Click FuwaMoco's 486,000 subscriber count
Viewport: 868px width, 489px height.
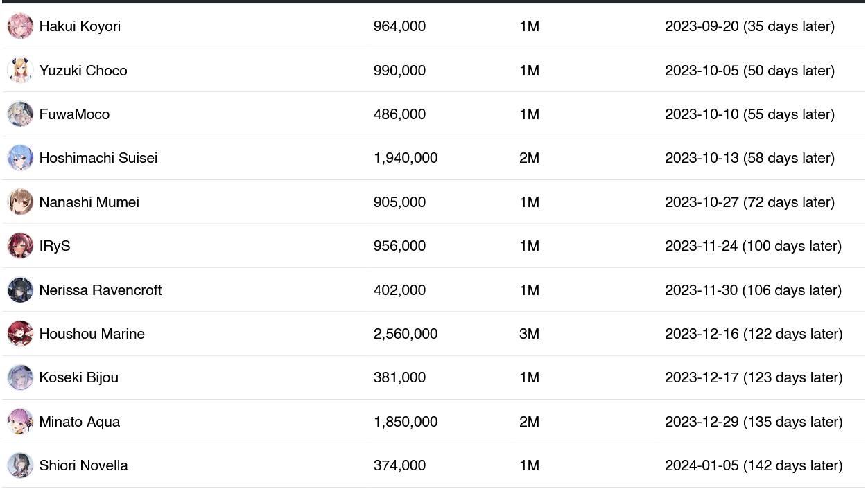pos(399,114)
